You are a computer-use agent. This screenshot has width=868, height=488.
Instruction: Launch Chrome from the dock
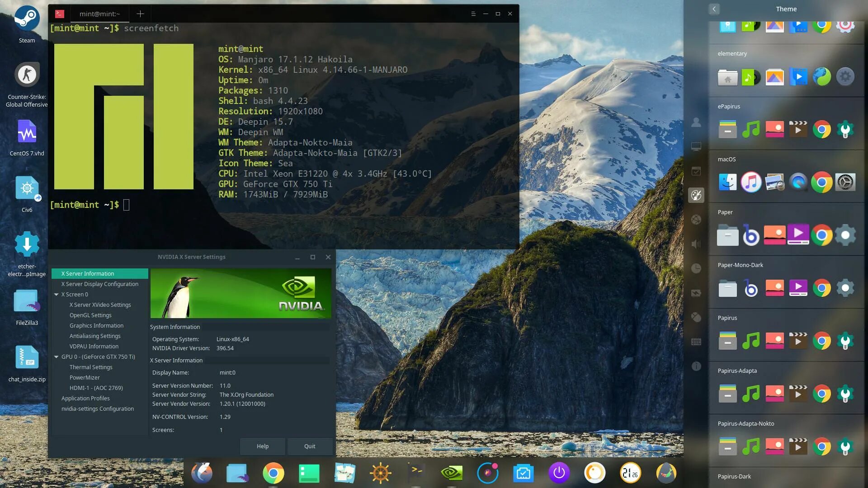point(273,473)
